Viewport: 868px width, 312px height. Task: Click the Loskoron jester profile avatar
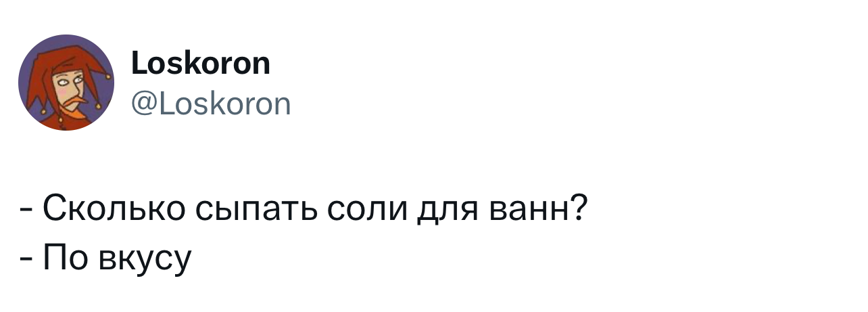pyautogui.click(x=66, y=82)
